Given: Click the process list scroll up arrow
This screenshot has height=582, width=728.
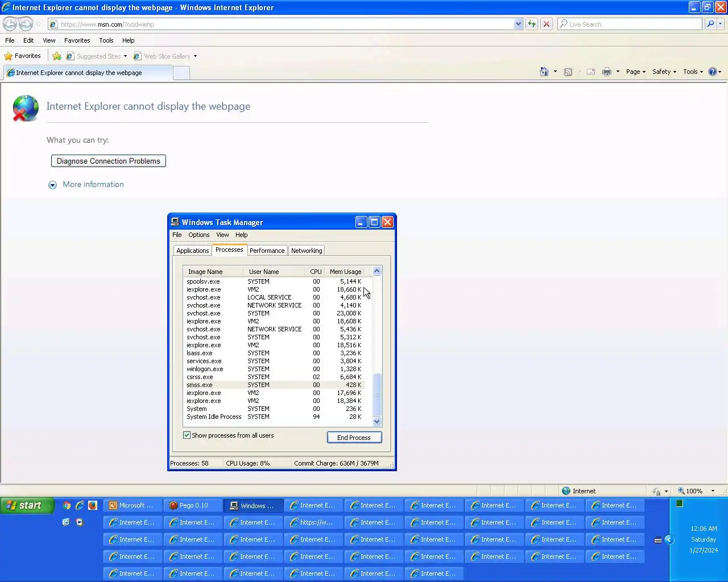Looking at the screenshot, I should [x=377, y=271].
